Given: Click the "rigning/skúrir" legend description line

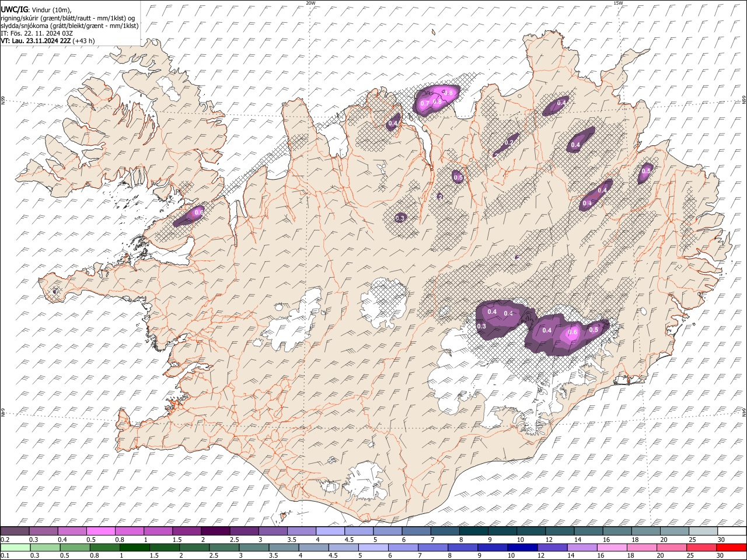Looking at the screenshot, I should click(x=69, y=17).
